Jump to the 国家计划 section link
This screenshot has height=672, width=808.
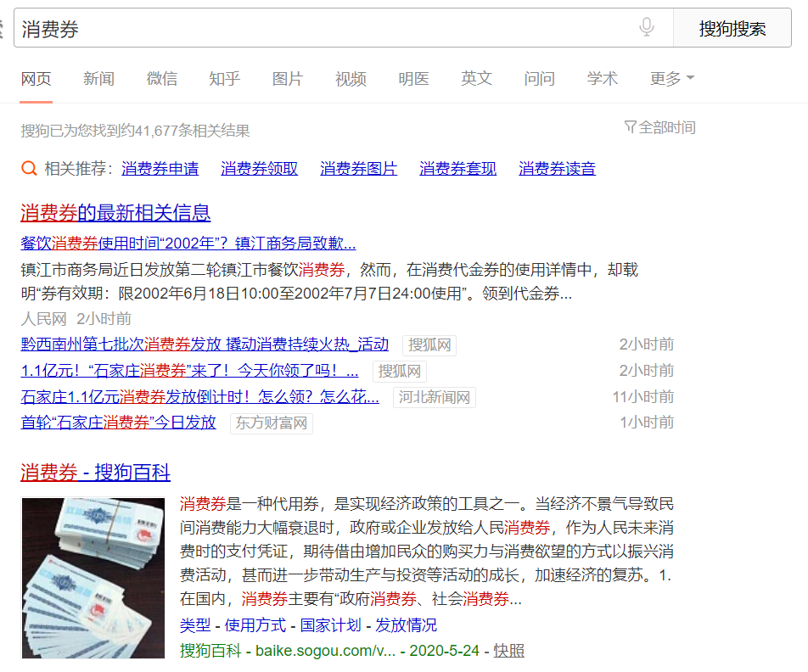(331, 625)
